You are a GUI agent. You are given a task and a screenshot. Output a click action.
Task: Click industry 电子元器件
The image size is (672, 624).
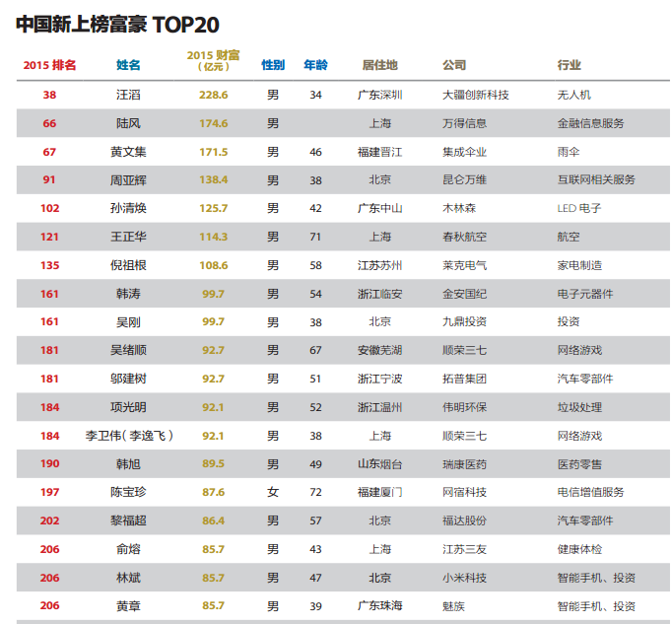pos(585,294)
